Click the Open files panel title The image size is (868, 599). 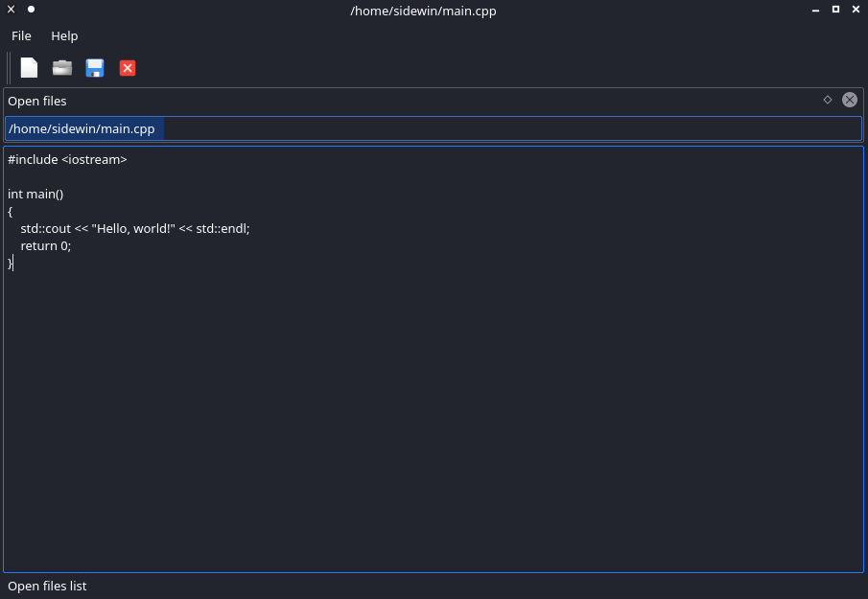(x=37, y=102)
